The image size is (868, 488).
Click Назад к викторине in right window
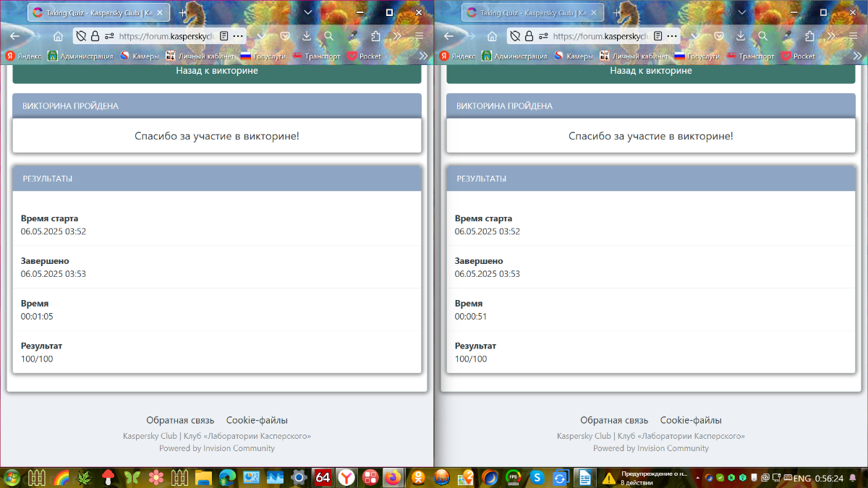(651, 71)
